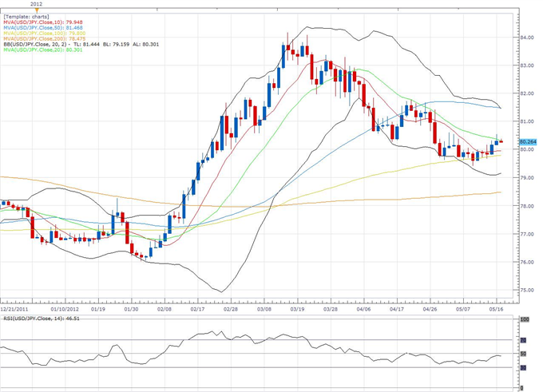
Task: Click the 03/28 date axis label
Action: (331, 309)
